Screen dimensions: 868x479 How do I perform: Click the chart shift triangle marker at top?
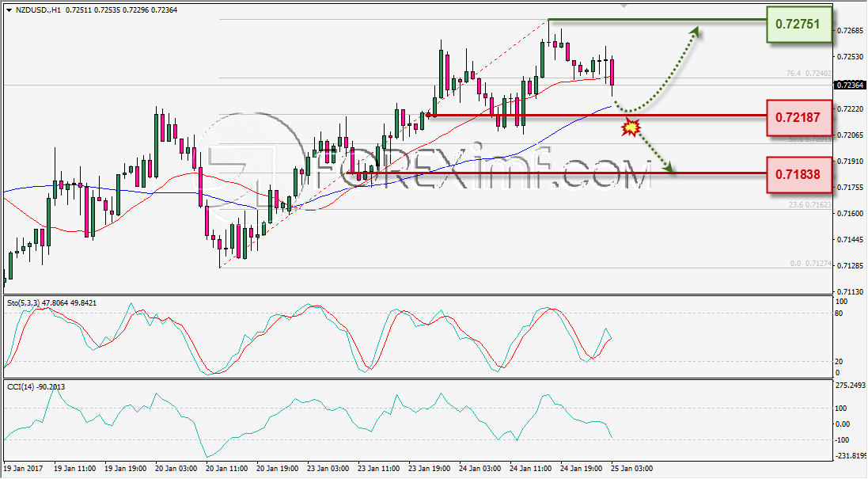tap(624, 6)
